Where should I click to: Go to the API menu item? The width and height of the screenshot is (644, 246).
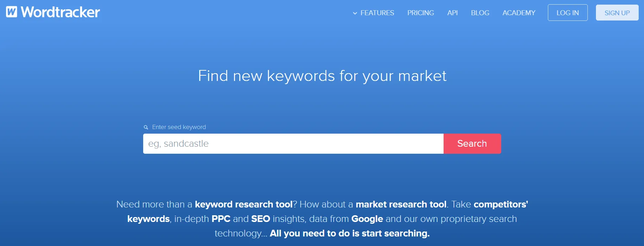point(452,13)
